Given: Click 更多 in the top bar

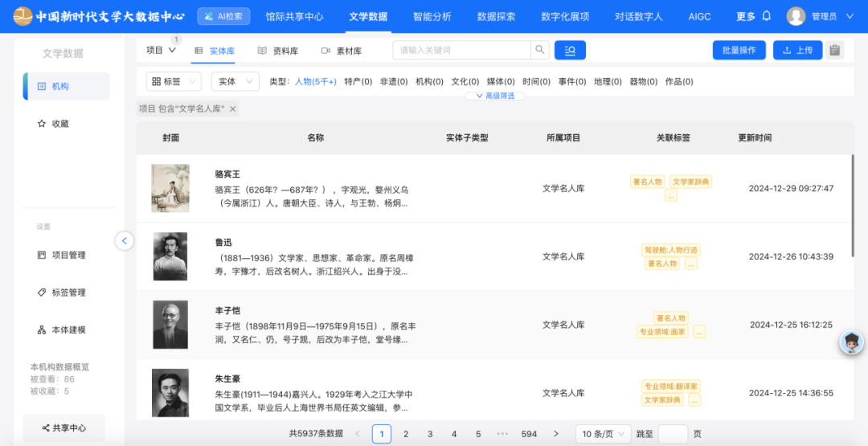Looking at the screenshot, I should click(746, 17).
